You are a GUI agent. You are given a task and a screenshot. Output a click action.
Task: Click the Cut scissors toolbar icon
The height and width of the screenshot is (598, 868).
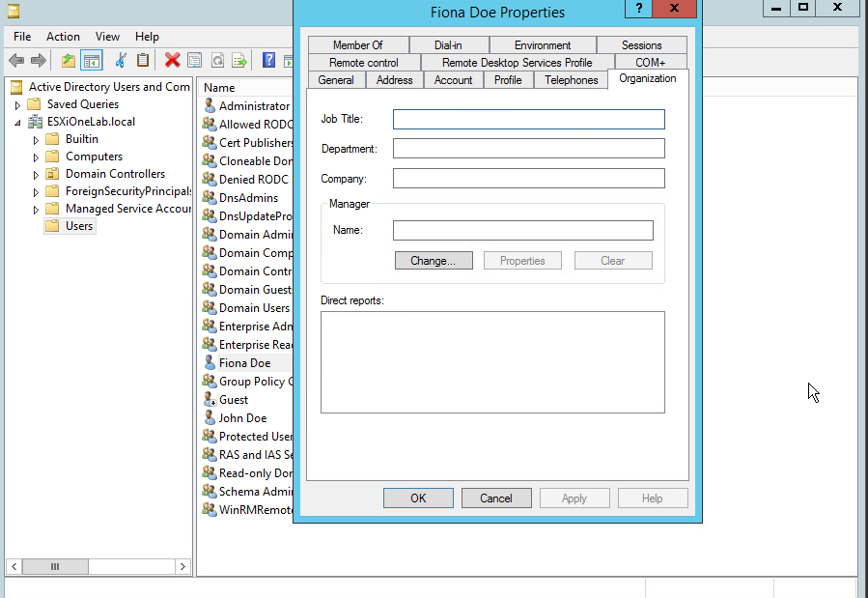[119, 59]
